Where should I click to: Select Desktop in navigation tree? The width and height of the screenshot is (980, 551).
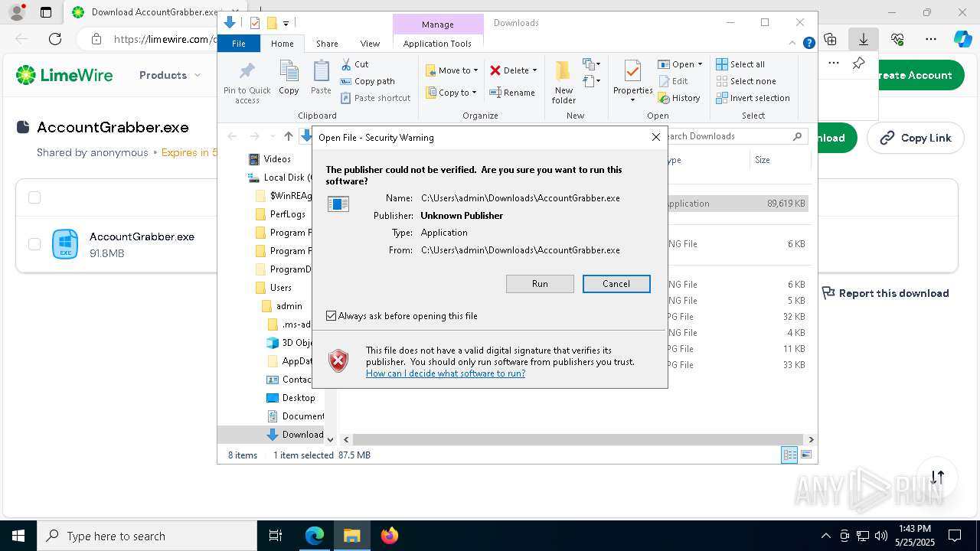(x=299, y=398)
